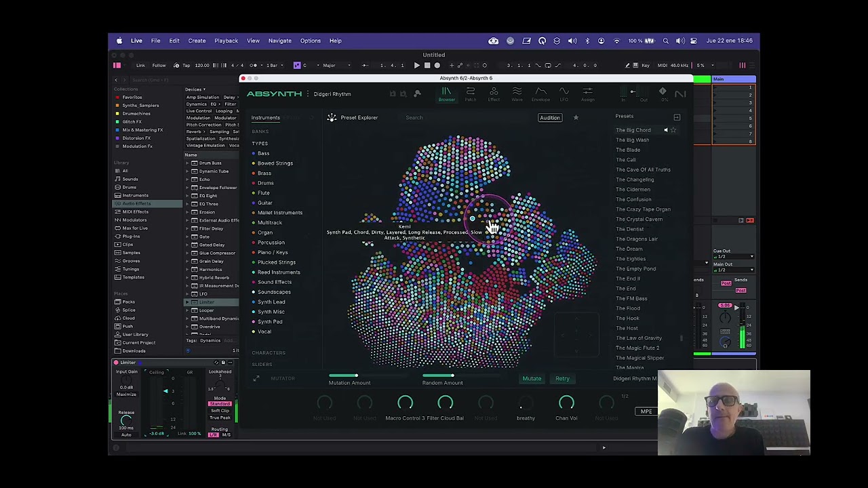Open the Absynth Envelope page
The image size is (868, 488).
(540, 94)
